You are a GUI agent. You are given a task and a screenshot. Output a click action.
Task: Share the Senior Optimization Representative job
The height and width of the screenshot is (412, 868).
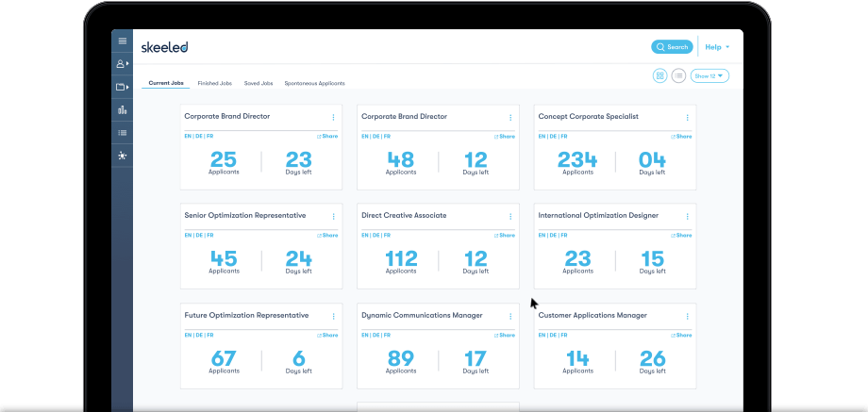pyautogui.click(x=327, y=235)
